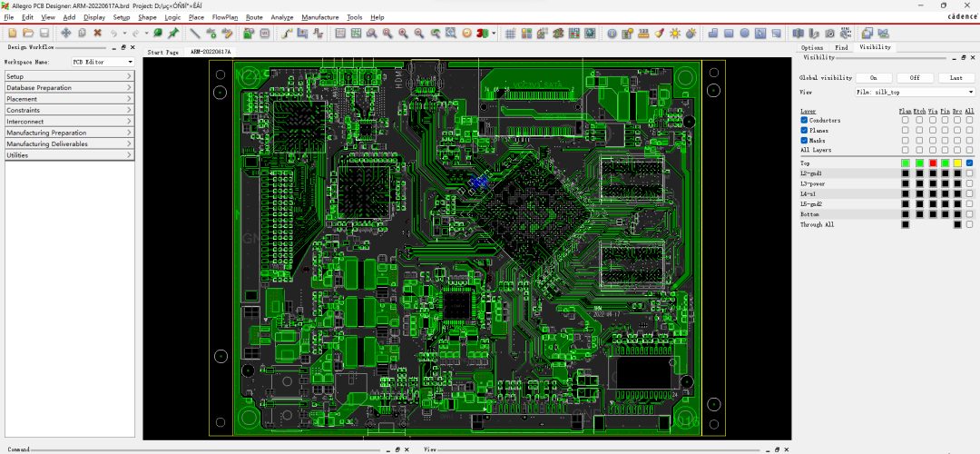Expand the Utilities workflow section
Image resolution: width=980 pixels, height=454 pixels.
(x=69, y=155)
